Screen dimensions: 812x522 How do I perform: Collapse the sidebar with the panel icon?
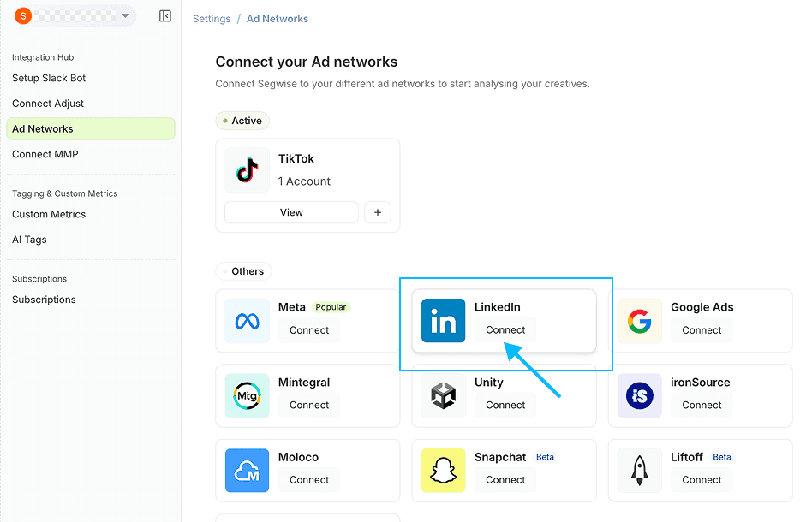tap(165, 16)
